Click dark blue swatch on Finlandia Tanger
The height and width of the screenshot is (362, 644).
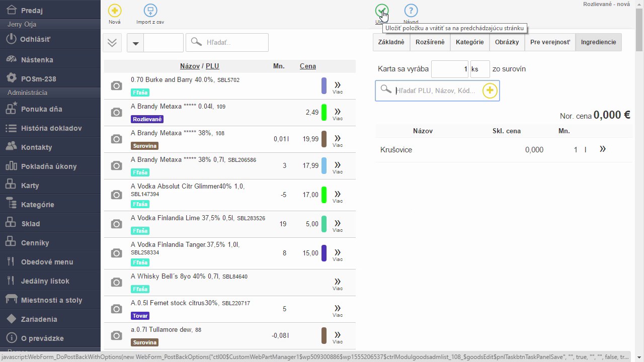[x=324, y=253]
